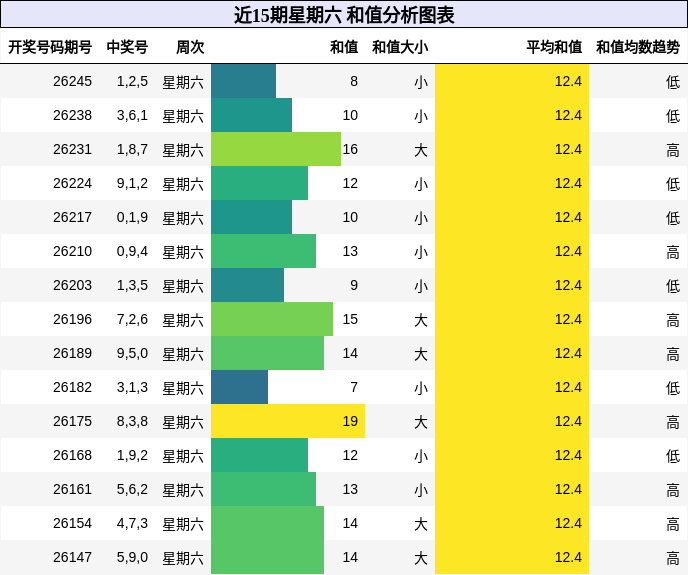Click 星期六 in row 26217
688x575 pixels.
(183, 218)
